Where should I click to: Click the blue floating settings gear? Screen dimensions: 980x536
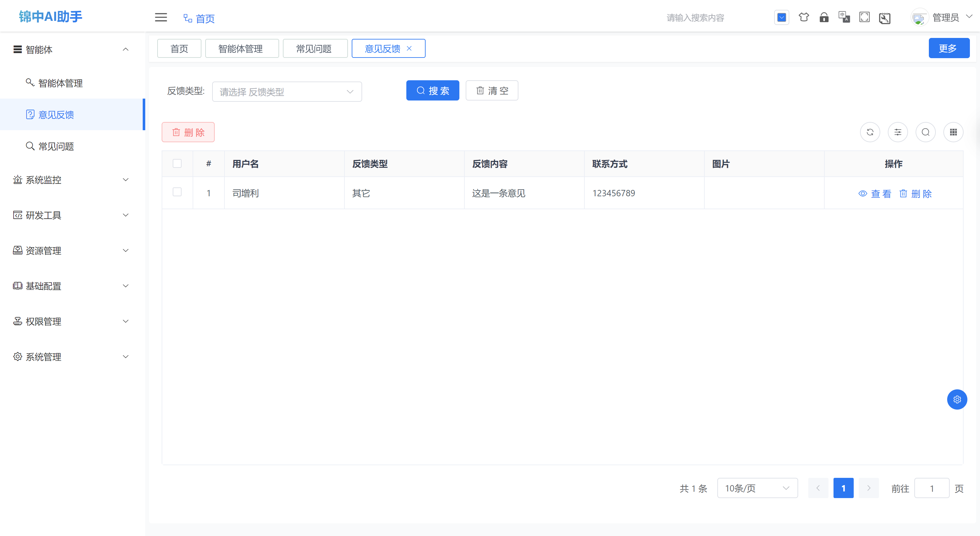957,399
